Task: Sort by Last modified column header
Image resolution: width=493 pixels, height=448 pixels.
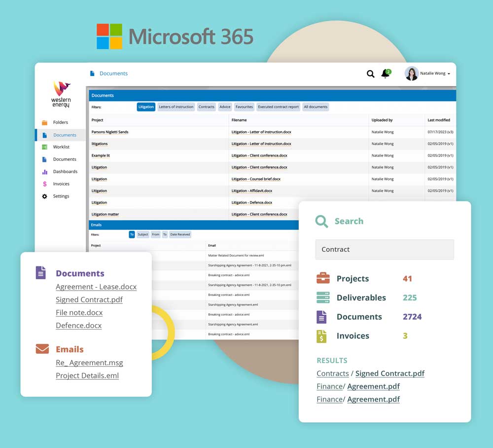Action: tap(438, 120)
